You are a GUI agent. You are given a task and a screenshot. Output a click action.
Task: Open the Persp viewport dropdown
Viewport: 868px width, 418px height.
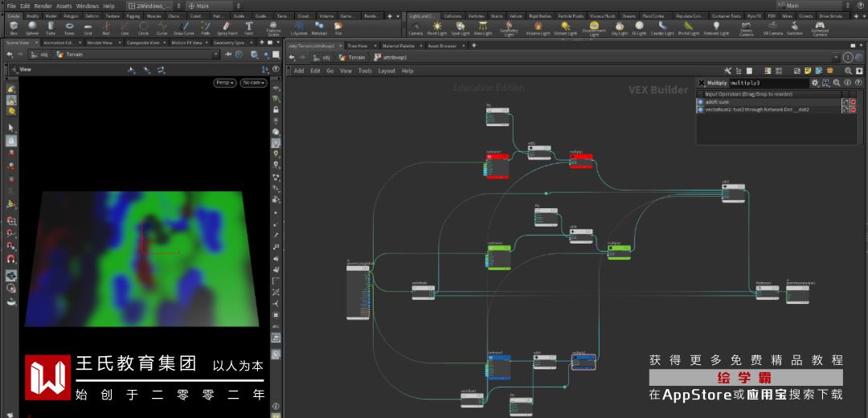point(225,83)
